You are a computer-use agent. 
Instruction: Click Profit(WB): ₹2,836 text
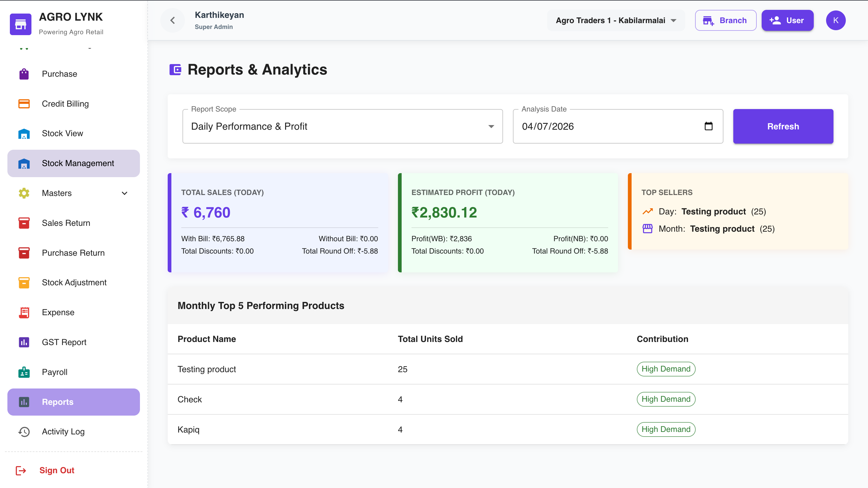pyautogui.click(x=441, y=239)
